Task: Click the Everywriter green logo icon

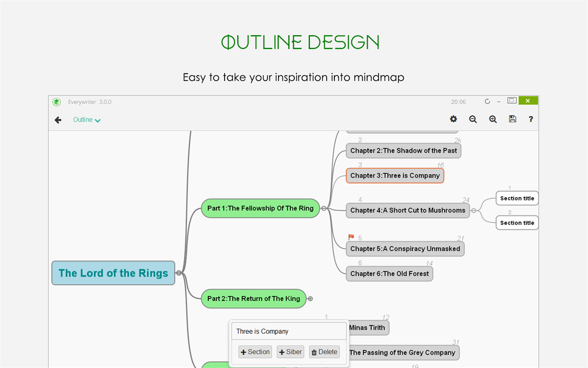Action: point(56,102)
